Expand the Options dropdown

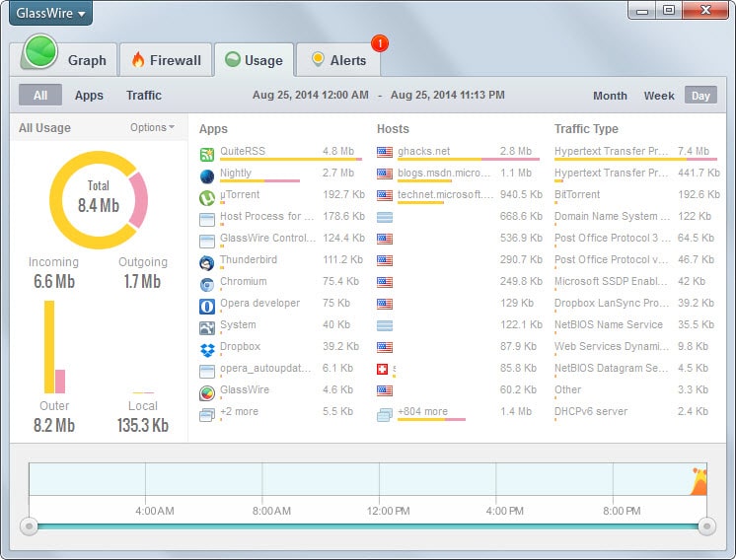click(152, 127)
